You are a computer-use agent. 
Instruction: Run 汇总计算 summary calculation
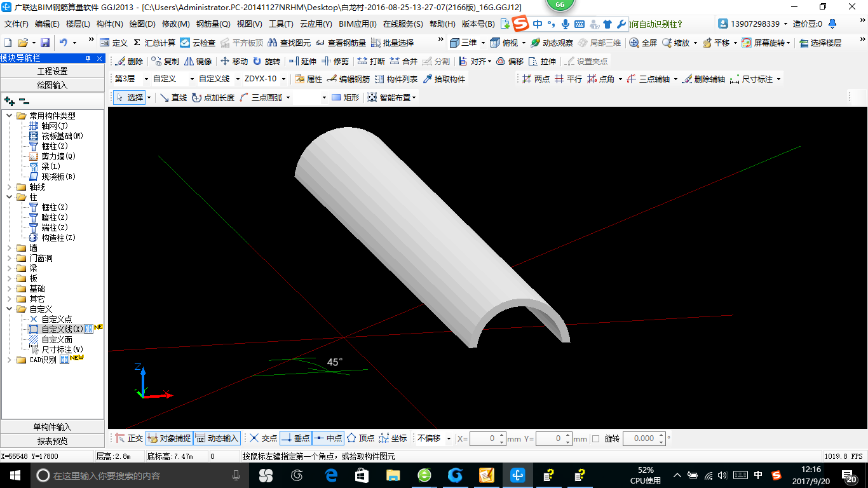pyautogui.click(x=154, y=43)
